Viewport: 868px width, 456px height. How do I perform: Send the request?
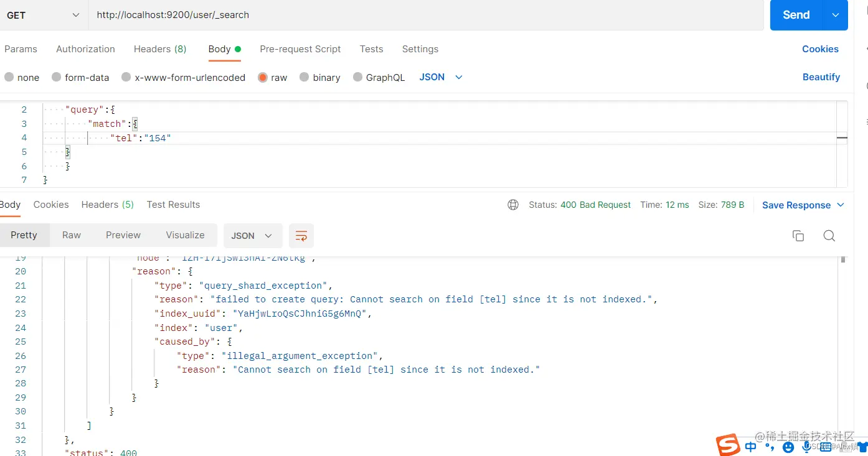796,15
